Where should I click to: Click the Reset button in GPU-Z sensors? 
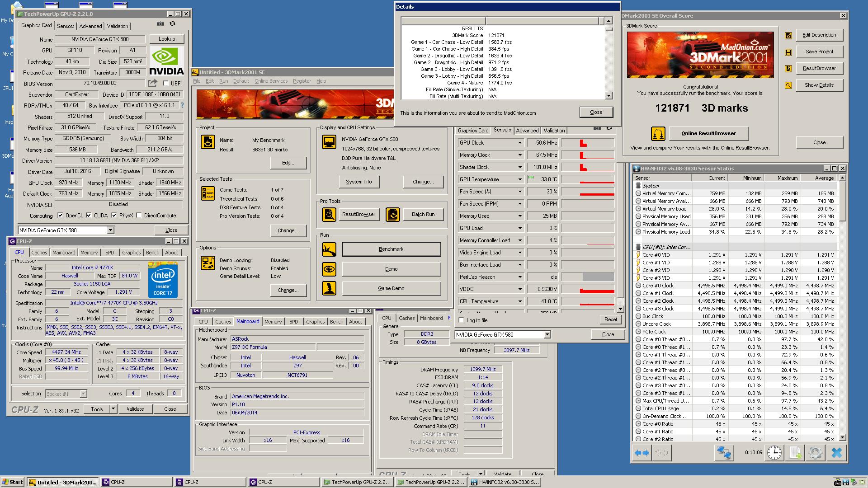click(610, 319)
